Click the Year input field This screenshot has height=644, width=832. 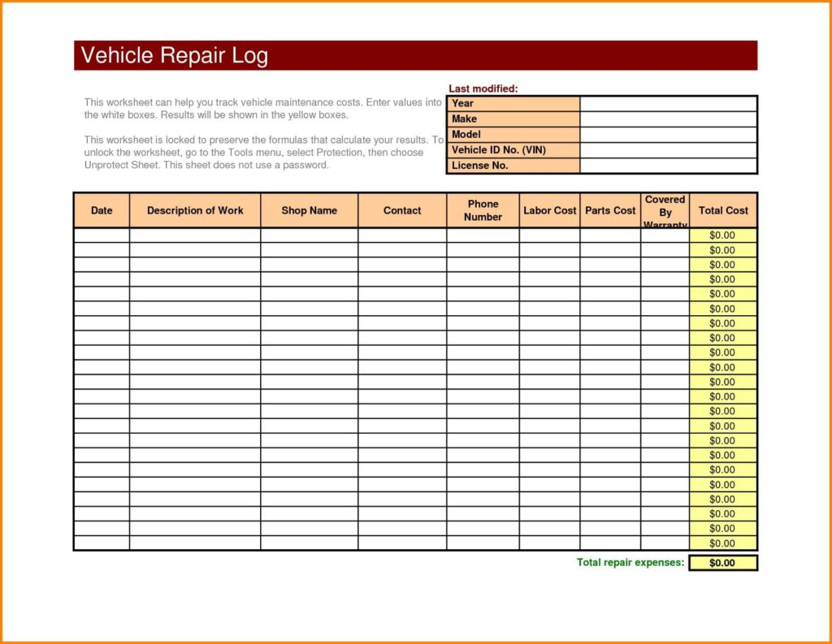[669, 103]
